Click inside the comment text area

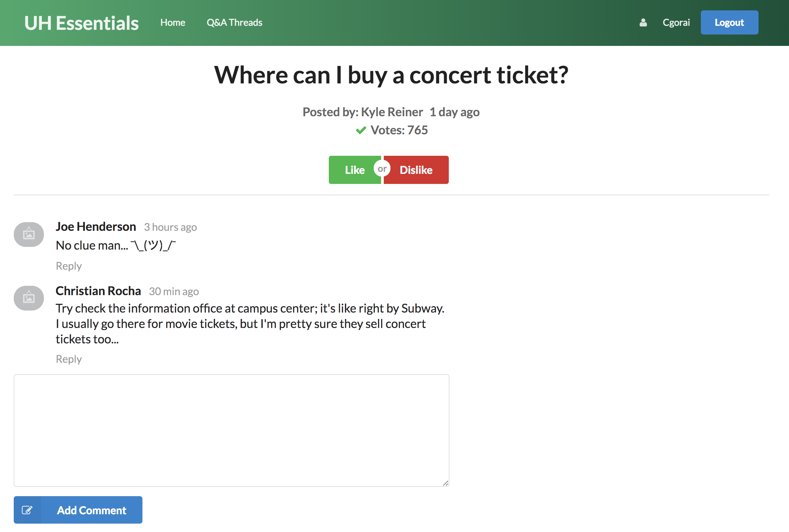pos(232,430)
